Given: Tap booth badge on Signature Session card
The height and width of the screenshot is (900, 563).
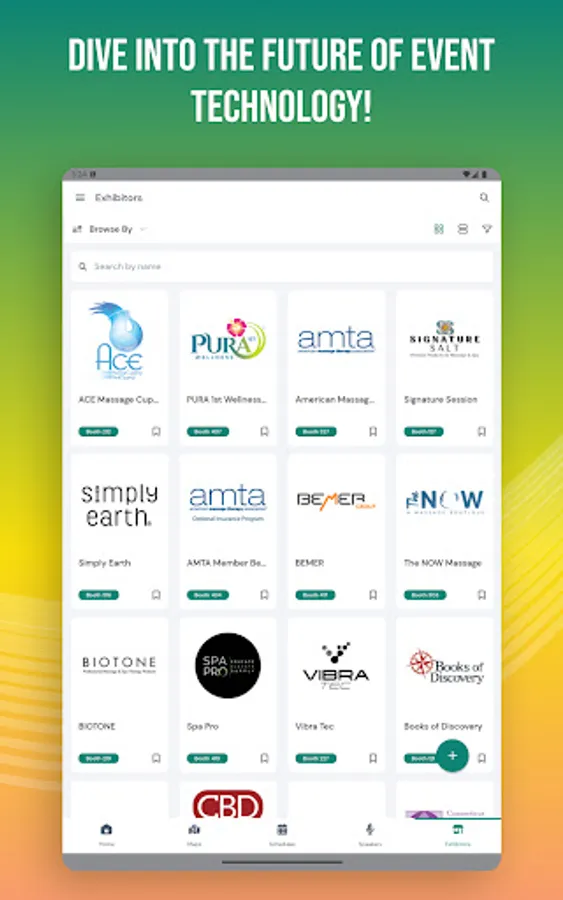Looking at the screenshot, I should [x=424, y=432].
